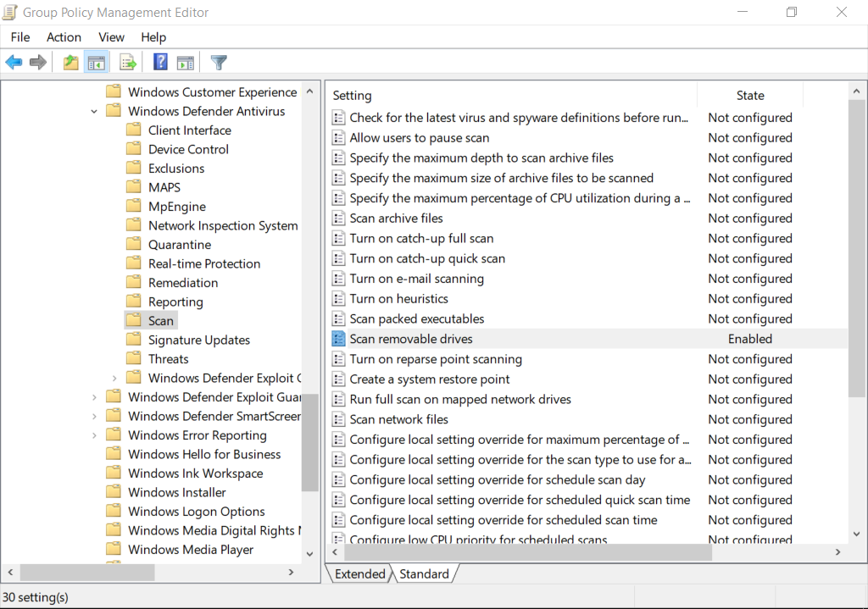Click the policy icon beside Turn on heuristics
Screen dimensions: 868x609
(x=338, y=299)
